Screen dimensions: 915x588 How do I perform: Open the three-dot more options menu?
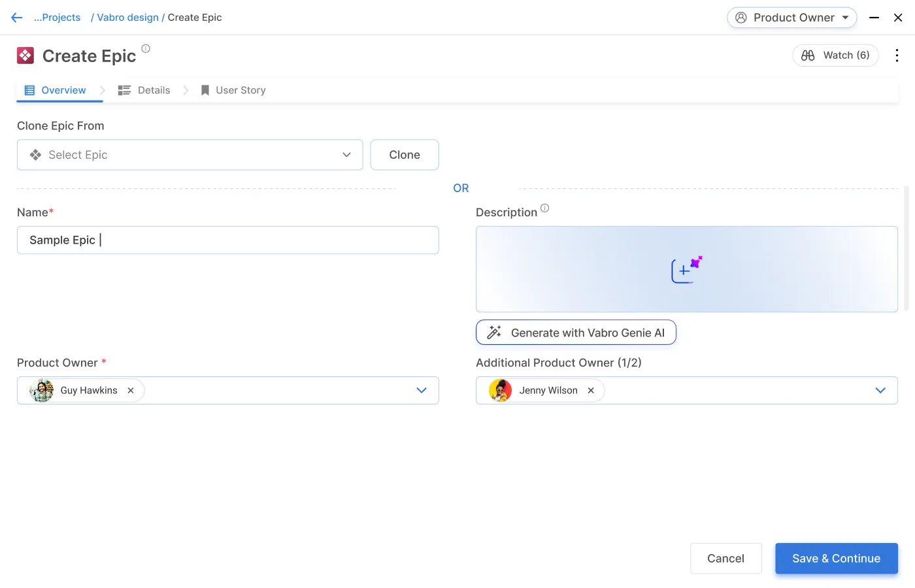tap(897, 56)
